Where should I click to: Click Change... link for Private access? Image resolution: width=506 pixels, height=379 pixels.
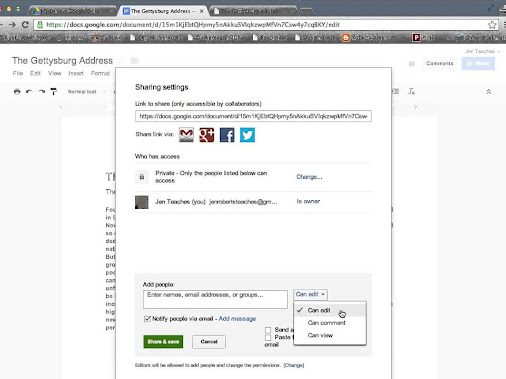309,177
